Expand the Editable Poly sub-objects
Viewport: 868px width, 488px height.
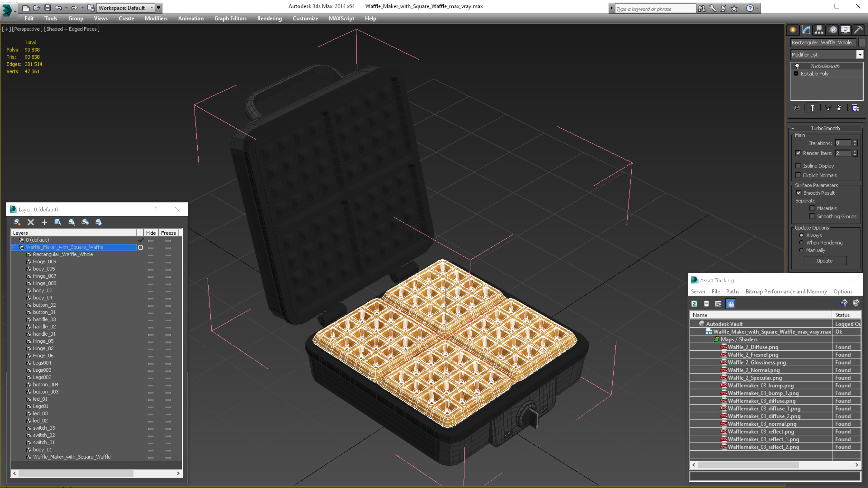796,74
